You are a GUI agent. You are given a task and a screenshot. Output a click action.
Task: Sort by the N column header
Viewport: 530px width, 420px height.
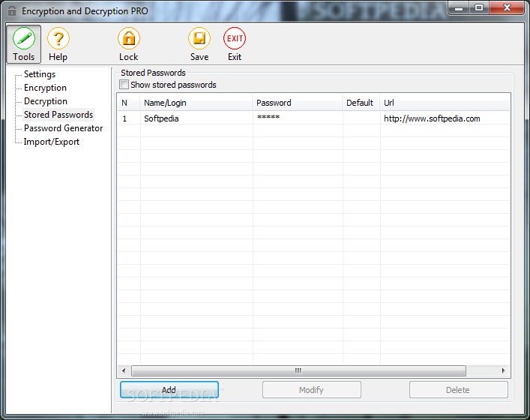point(128,103)
